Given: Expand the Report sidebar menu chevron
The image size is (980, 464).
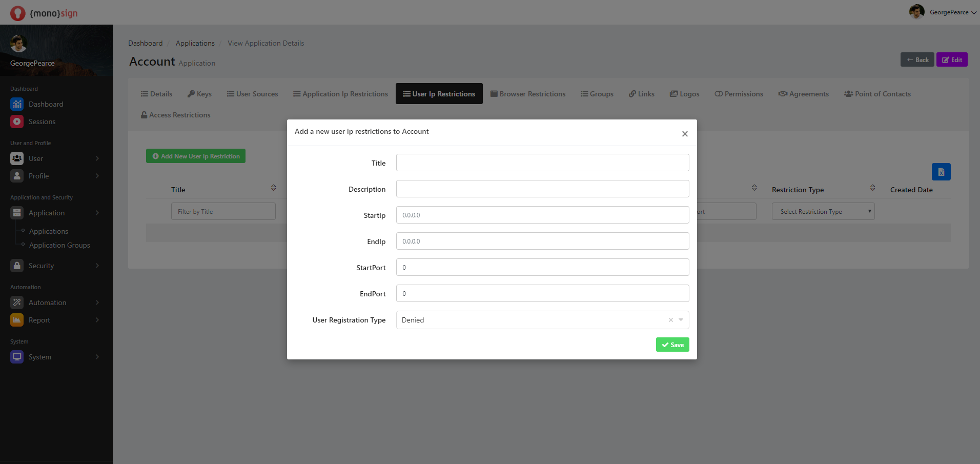Looking at the screenshot, I should [97, 320].
